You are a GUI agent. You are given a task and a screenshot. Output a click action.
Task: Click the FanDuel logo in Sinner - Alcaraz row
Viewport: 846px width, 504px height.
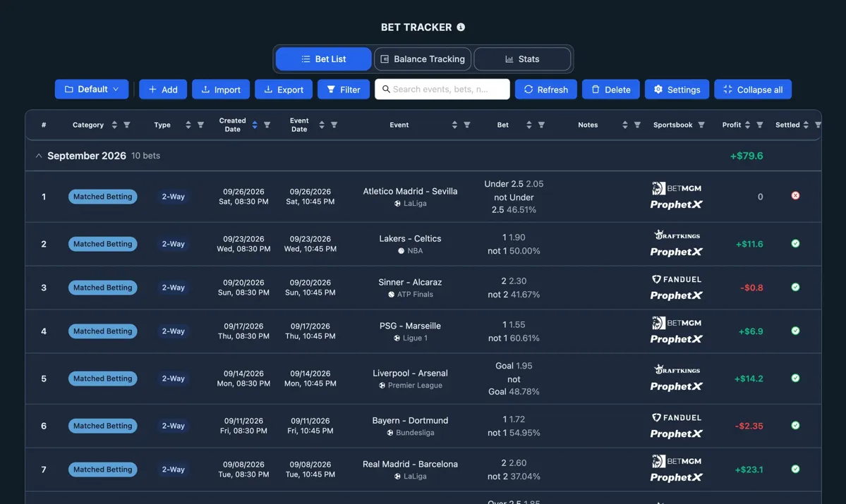coord(677,279)
